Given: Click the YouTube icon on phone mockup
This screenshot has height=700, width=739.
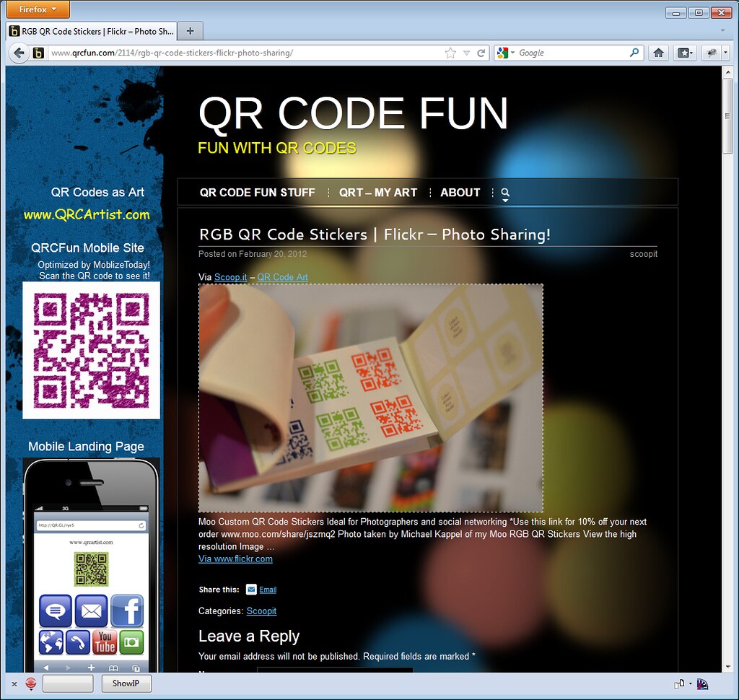Looking at the screenshot, I should (105, 642).
